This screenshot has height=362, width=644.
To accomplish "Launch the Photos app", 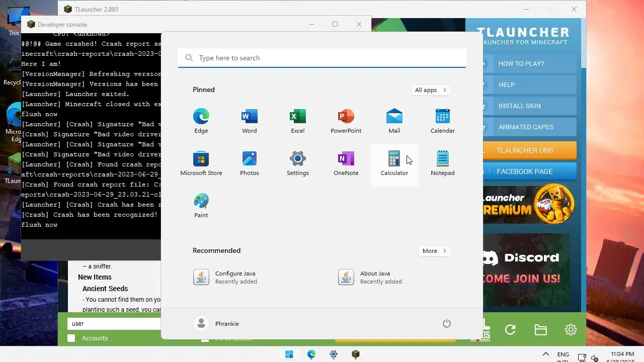I will tap(250, 164).
